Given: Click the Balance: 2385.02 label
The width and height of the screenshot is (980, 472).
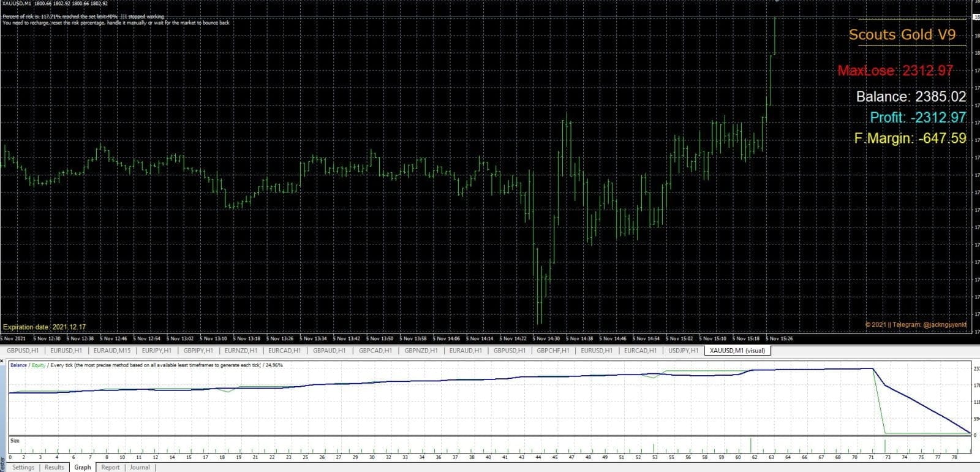Looking at the screenshot, I should pos(911,96).
